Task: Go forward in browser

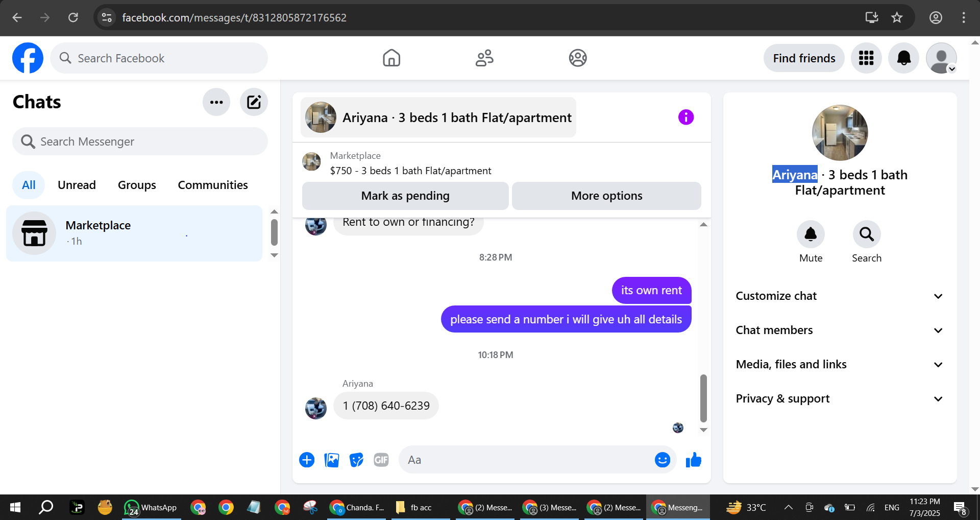Action: (45, 17)
